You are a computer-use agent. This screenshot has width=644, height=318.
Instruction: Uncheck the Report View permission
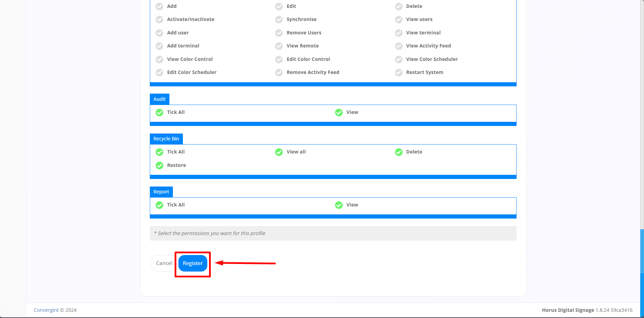pos(339,205)
